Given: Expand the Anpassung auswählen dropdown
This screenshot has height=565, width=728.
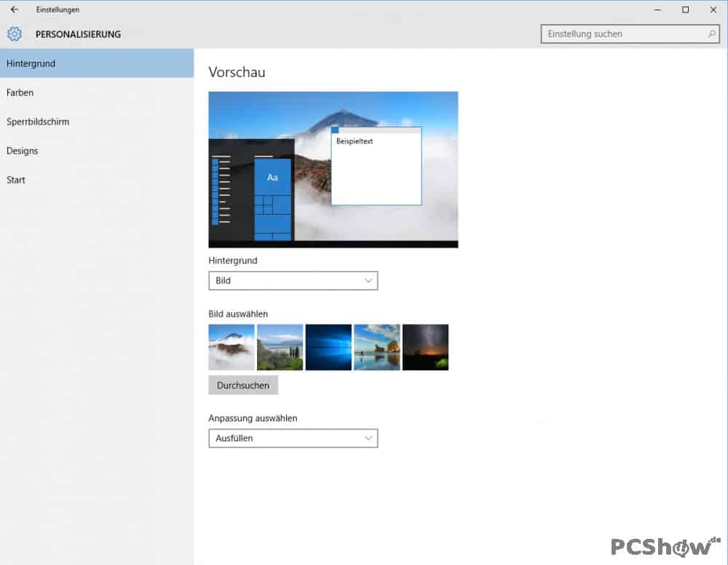Looking at the screenshot, I should (293, 438).
